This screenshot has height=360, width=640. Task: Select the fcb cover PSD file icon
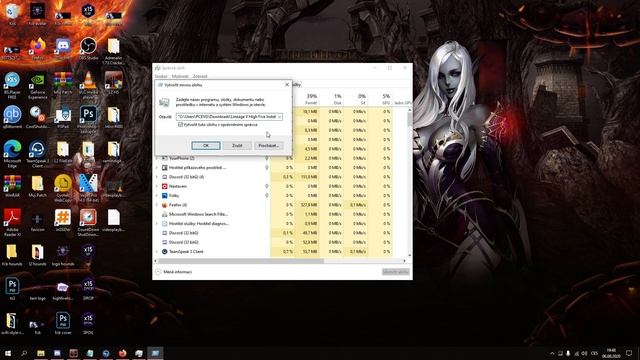click(62, 324)
